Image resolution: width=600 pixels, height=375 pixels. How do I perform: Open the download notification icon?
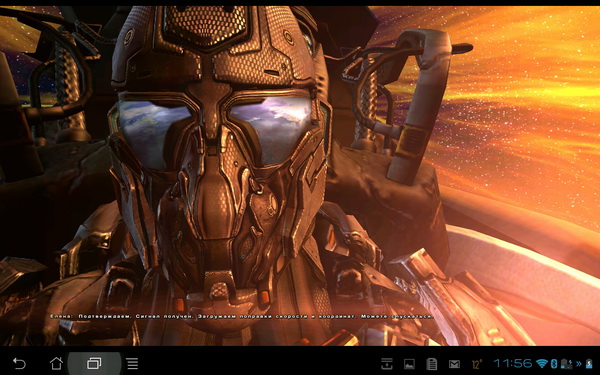[387, 364]
